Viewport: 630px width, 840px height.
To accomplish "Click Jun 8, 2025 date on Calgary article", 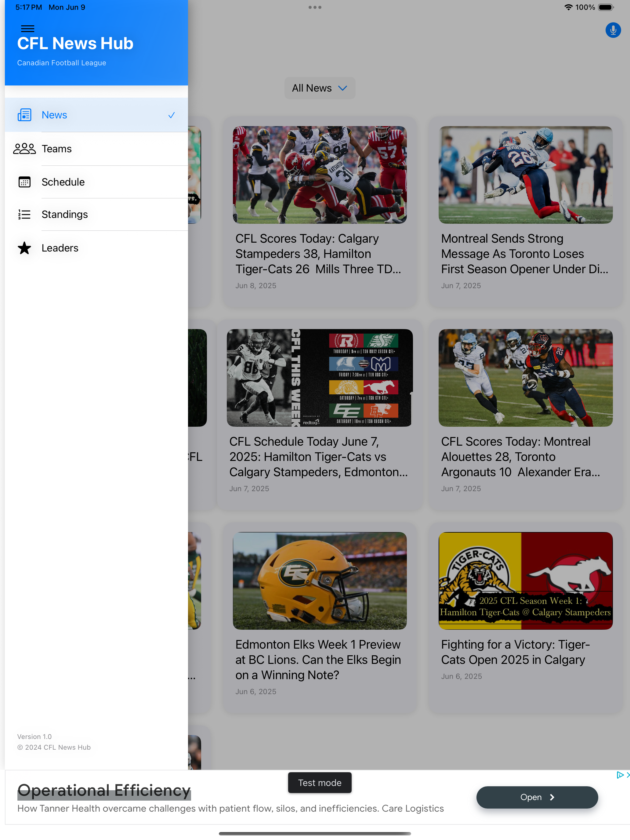I will coord(255,286).
